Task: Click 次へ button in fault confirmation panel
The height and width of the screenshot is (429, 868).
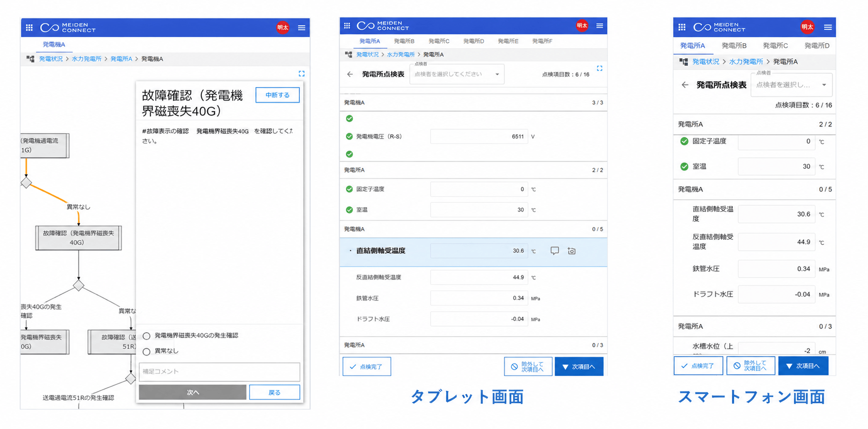Action: [x=193, y=393]
